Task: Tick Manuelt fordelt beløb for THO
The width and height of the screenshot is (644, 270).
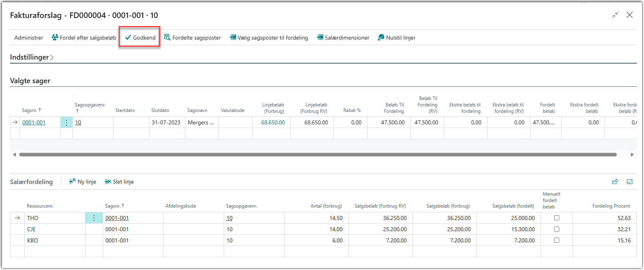Action: 557,218
